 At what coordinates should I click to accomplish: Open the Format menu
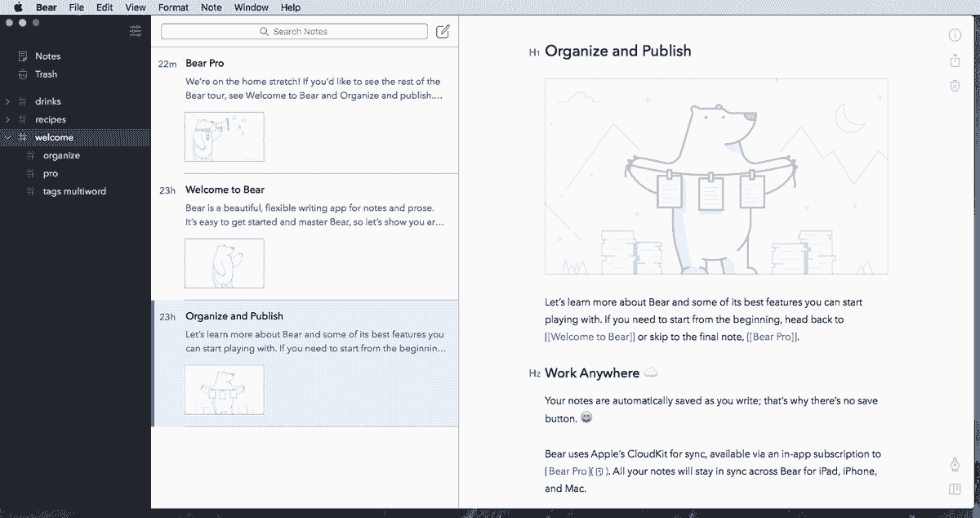173,7
